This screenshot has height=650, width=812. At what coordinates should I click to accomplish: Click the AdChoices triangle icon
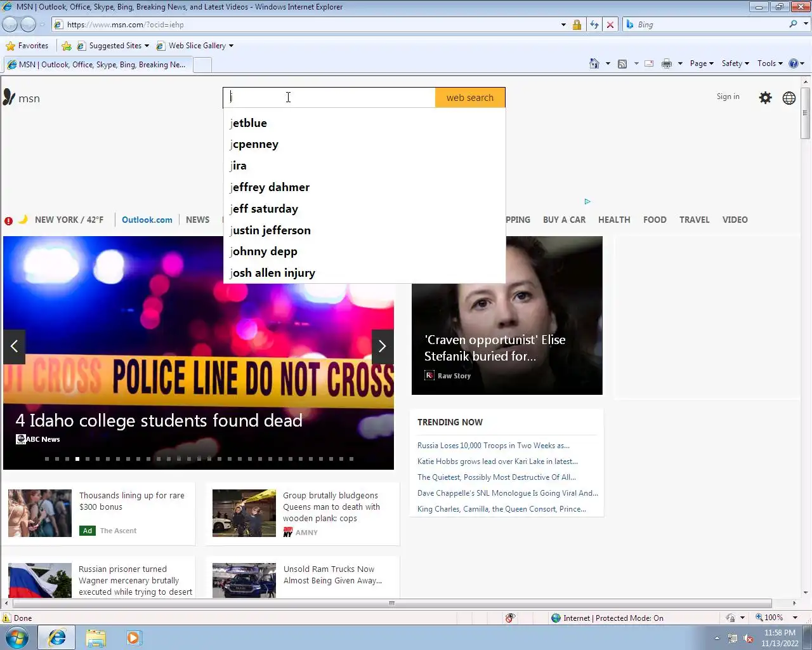pos(587,201)
